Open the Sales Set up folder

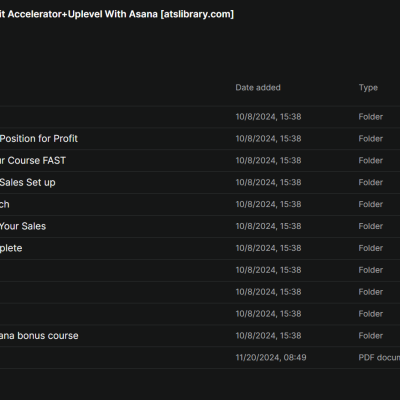[28, 183]
